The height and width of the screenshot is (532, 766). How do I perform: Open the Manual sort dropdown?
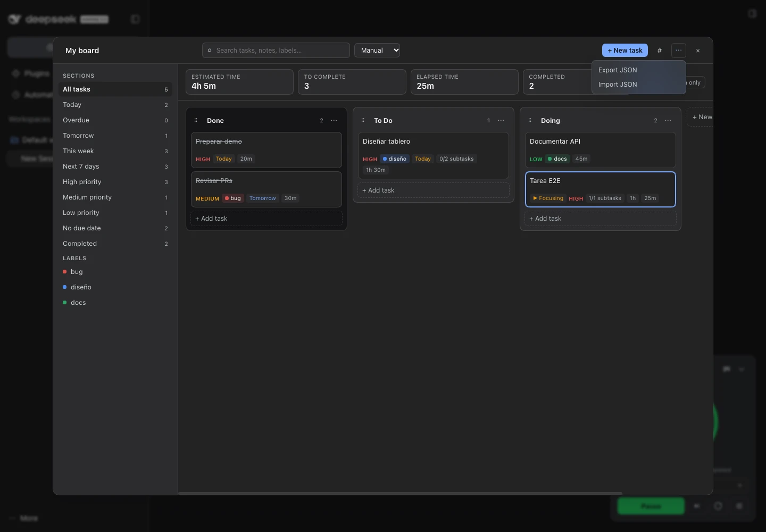[377, 51]
